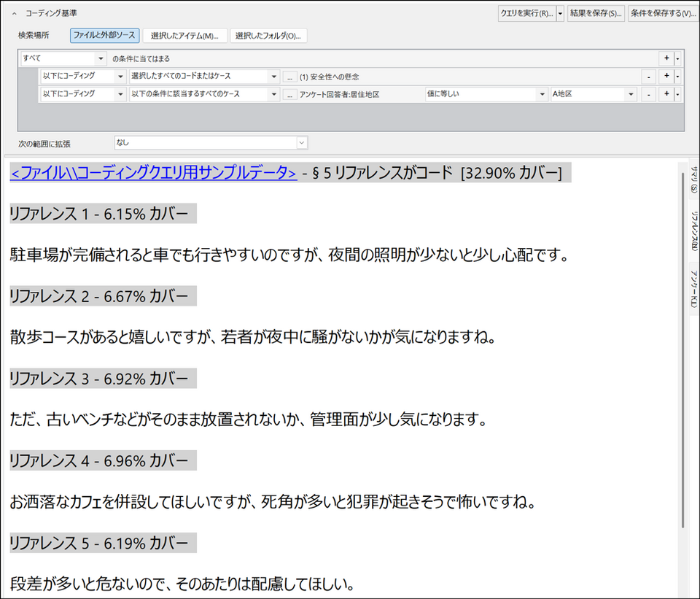Screen dimensions: 700x599
Task: Remove first criteria row with minus button
Action: coord(648,76)
